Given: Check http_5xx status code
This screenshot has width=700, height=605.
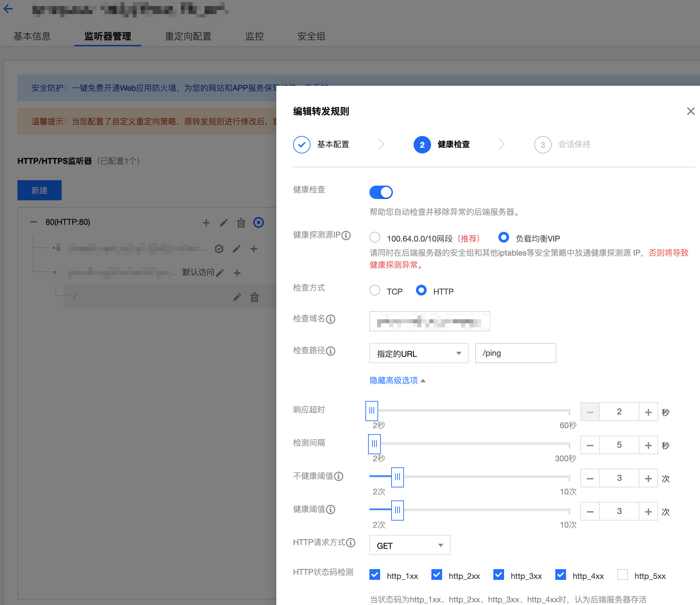Looking at the screenshot, I should 622,575.
